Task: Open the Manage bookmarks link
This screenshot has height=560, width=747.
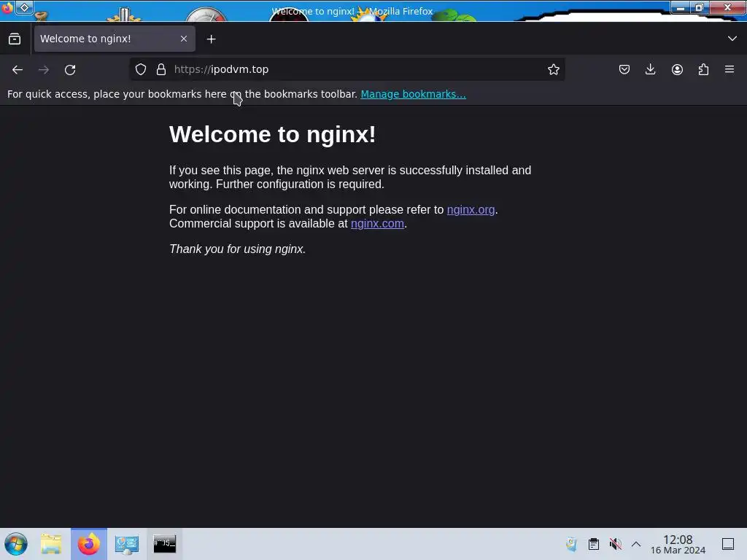Action: pyautogui.click(x=413, y=94)
